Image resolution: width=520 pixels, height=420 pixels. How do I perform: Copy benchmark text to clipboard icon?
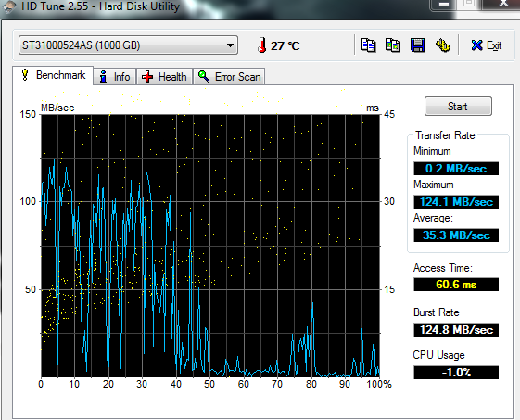click(368, 45)
